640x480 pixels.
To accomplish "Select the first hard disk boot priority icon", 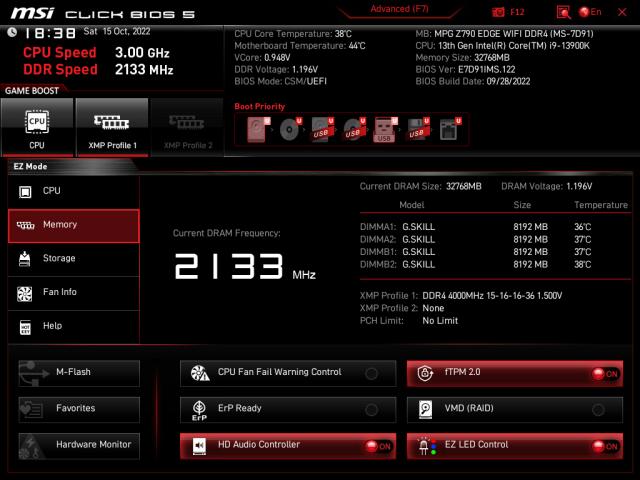I will [258, 129].
